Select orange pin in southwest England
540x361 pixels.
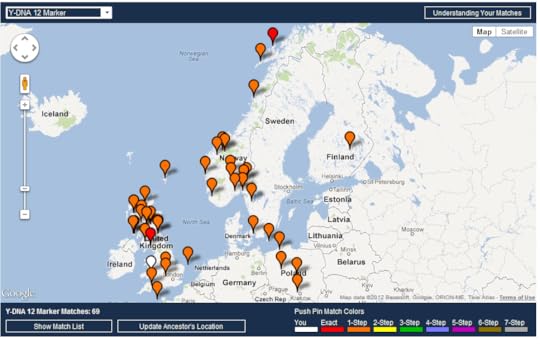[x=157, y=289]
